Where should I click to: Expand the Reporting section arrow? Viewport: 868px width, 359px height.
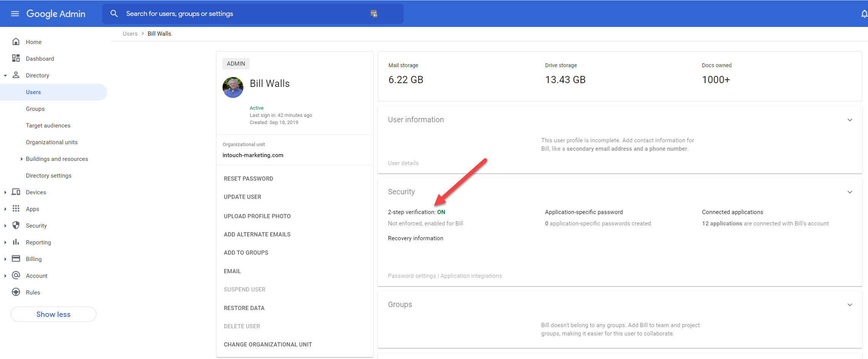coord(5,242)
